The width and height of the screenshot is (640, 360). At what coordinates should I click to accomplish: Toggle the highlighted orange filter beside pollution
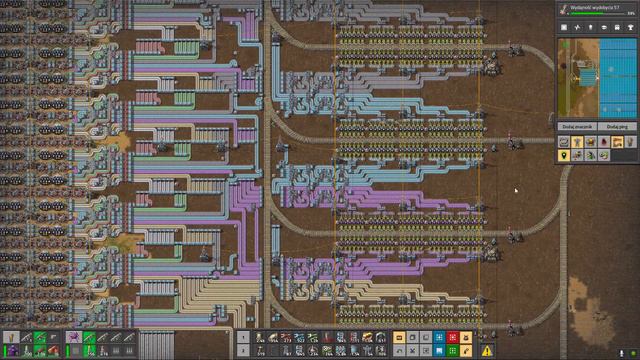click(617, 142)
